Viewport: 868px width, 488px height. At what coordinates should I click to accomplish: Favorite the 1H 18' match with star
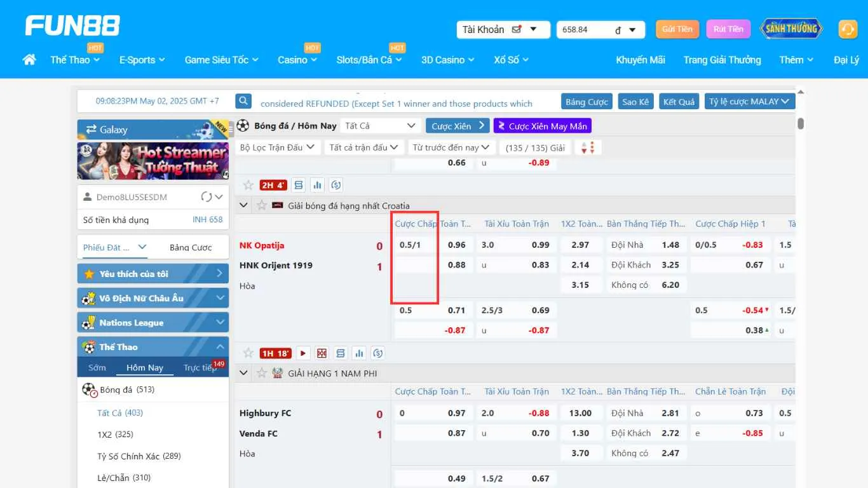pos(248,353)
